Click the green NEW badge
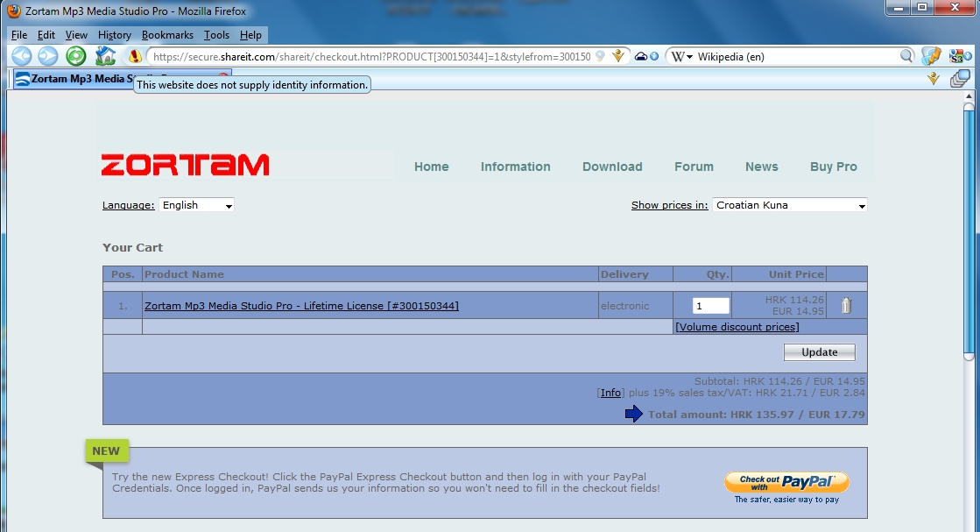The height and width of the screenshot is (532, 980). 107,450
